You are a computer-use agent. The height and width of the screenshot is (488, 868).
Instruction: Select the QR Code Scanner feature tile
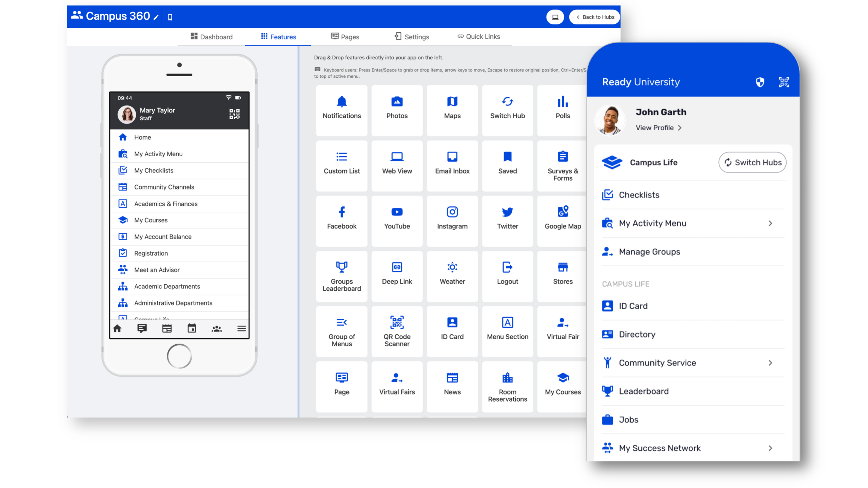[397, 331]
